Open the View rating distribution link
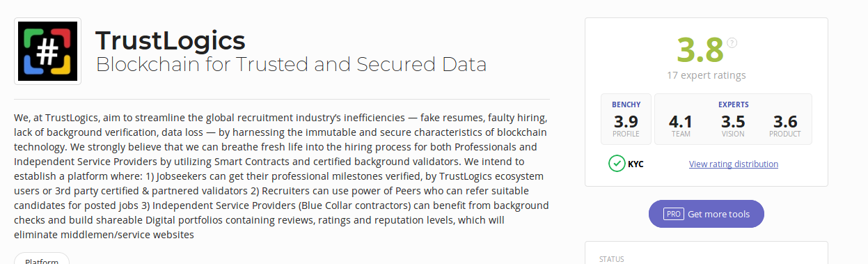868x264 pixels. tap(734, 164)
